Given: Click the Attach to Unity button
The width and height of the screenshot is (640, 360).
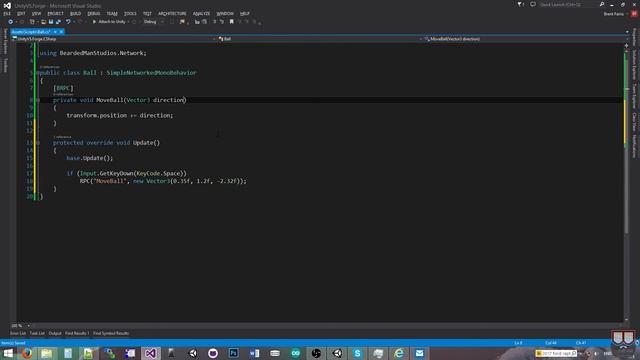Looking at the screenshot, I should 109,22.
